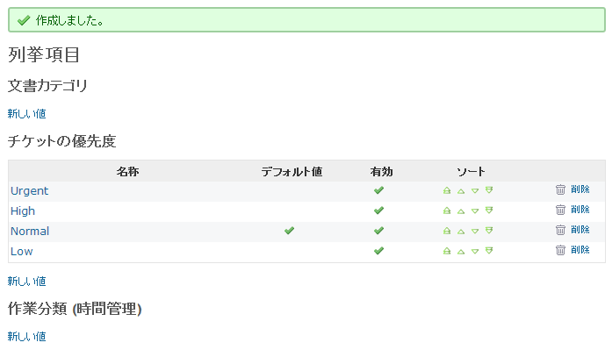Click trash icon for Urgent row
Viewport: 612px width, 364px height.
pos(560,189)
